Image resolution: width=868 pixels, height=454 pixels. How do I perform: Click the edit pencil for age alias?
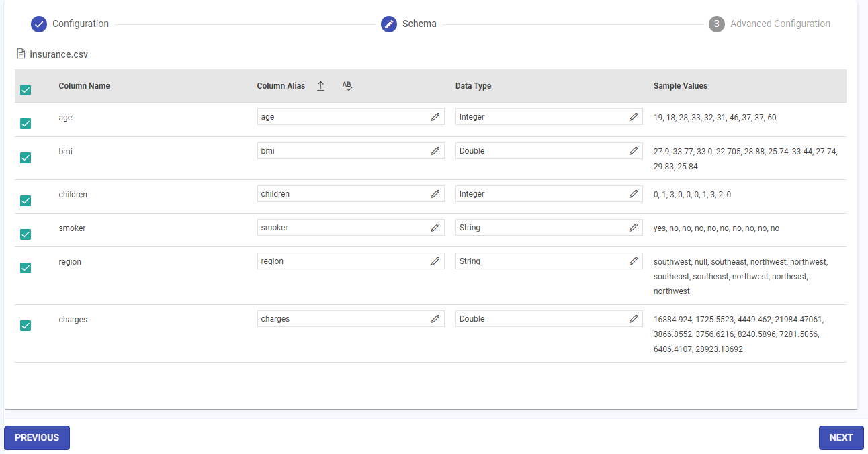click(x=435, y=116)
